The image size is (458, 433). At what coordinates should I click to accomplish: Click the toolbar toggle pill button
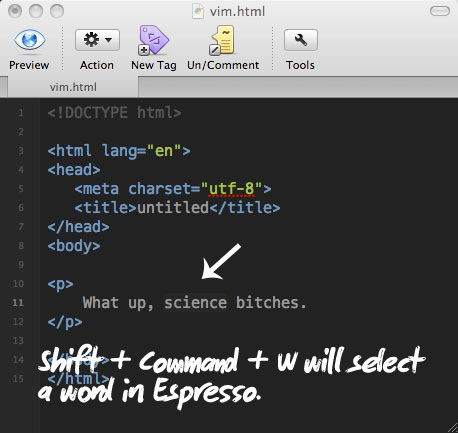pyautogui.click(x=440, y=11)
